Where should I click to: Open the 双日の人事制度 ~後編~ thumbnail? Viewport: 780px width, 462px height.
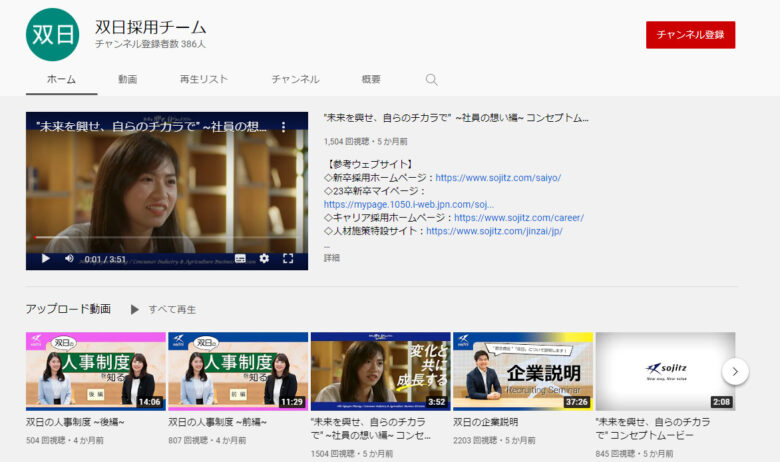[96, 371]
